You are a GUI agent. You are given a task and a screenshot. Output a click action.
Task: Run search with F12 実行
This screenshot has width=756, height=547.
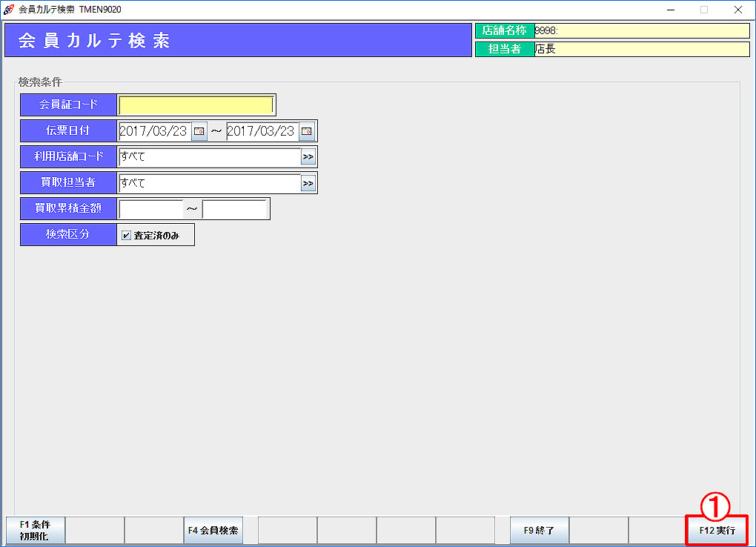point(717,530)
